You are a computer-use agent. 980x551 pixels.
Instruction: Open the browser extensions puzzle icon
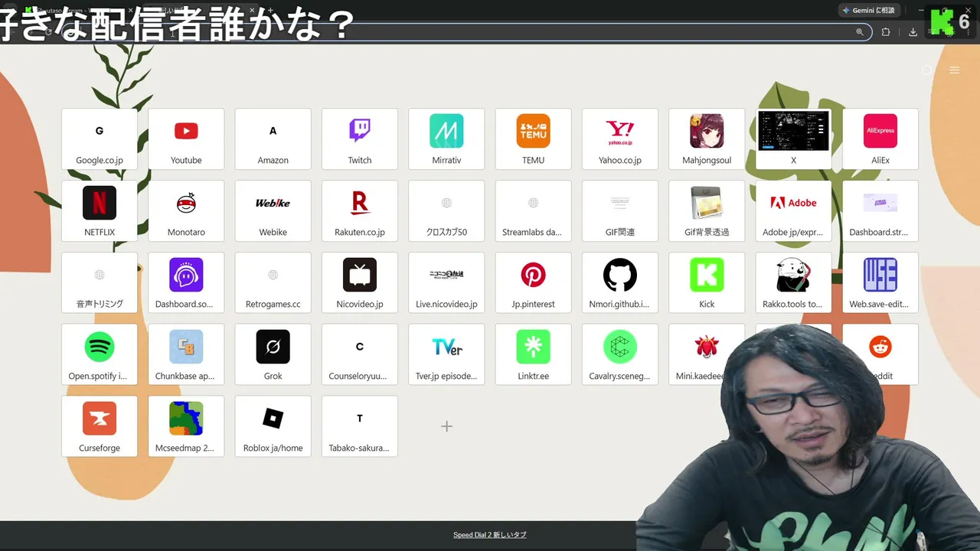click(886, 32)
